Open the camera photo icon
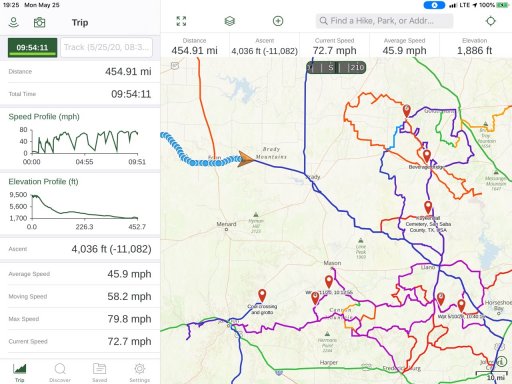The height and width of the screenshot is (384, 512). (39, 22)
